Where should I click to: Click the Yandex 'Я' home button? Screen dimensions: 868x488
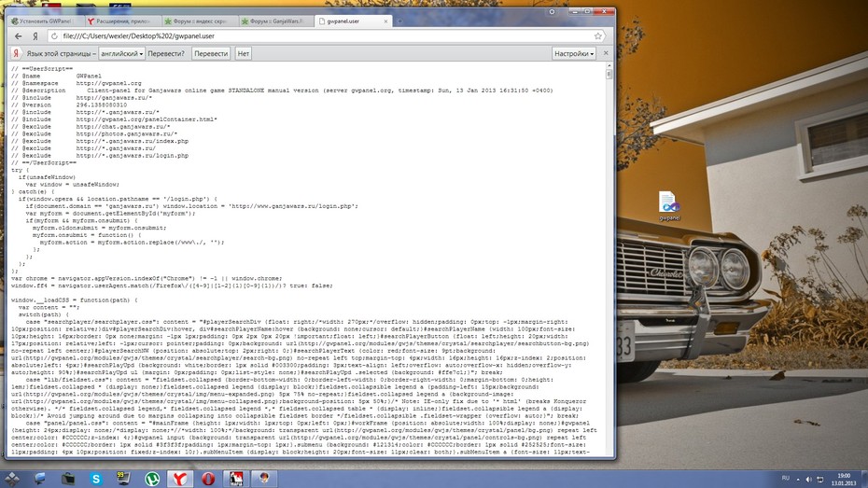[35, 36]
